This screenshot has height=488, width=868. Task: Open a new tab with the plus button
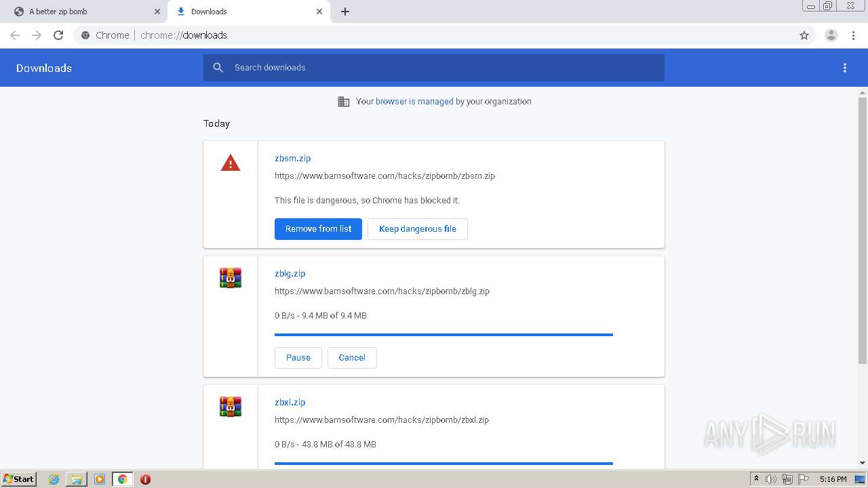[x=345, y=12]
